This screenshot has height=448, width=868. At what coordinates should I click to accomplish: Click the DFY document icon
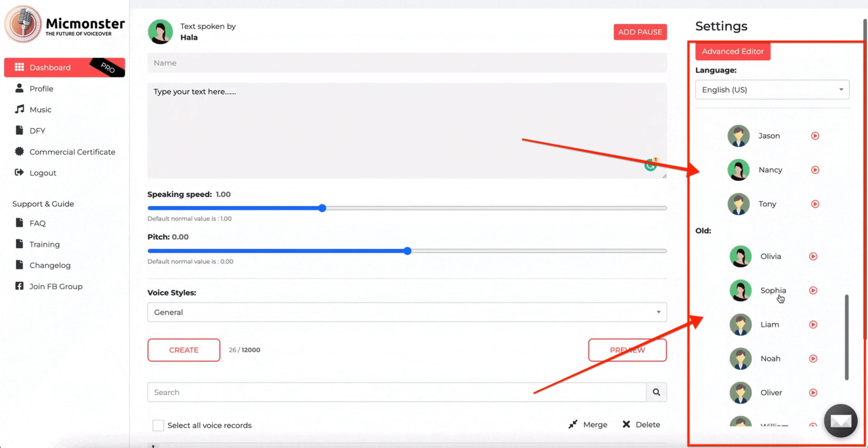pos(20,130)
